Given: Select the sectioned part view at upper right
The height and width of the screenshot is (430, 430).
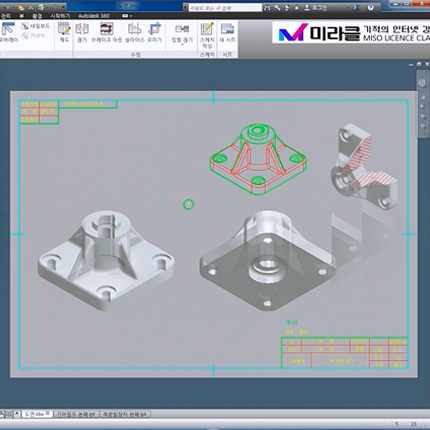Looking at the screenshot, I should (364, 166).
